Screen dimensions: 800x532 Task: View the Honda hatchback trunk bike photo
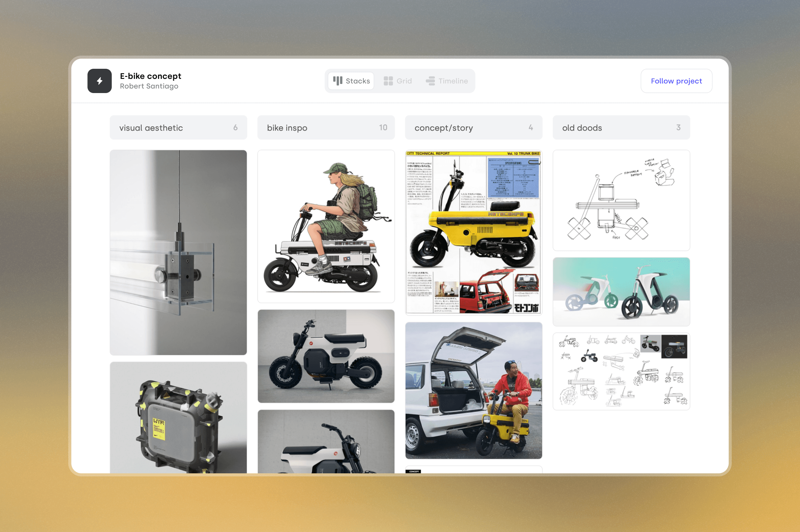point(473,390)
